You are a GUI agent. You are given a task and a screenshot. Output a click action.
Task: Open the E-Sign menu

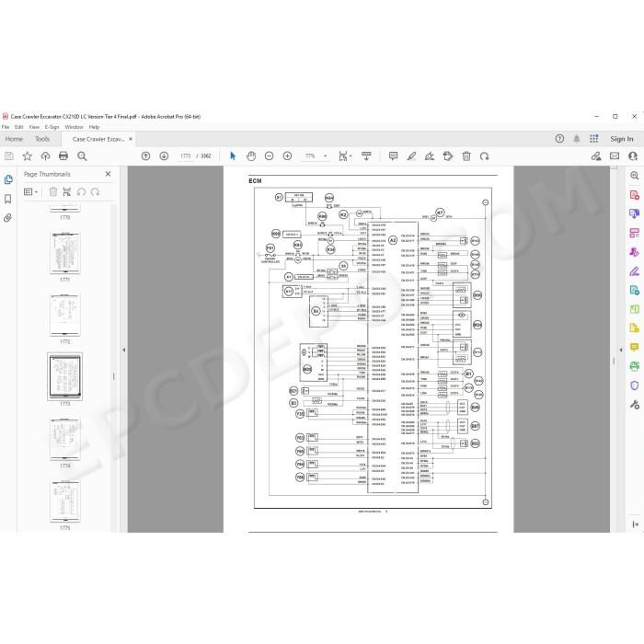point(52,127)
